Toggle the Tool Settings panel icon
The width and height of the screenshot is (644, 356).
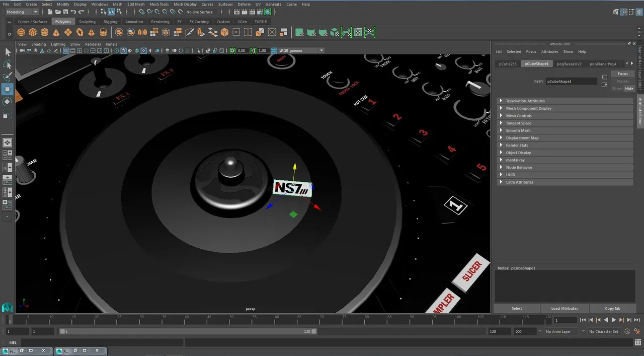click(631, 12)
